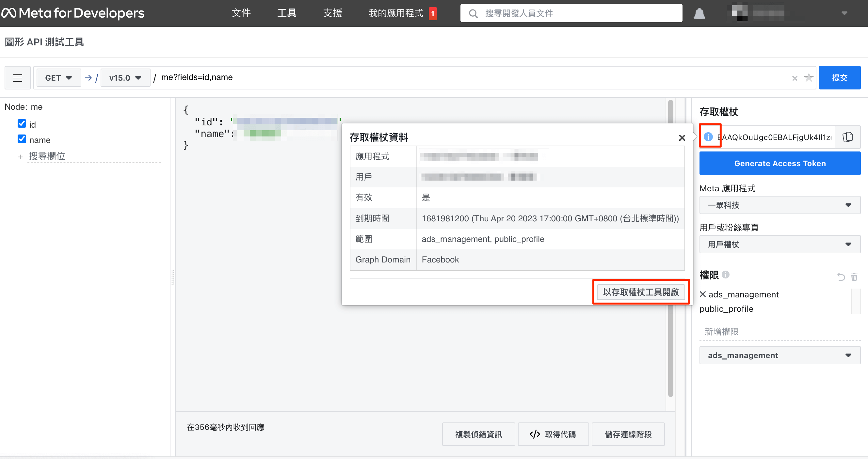Click the panel divider resize handle
The image size is (868, 459).
[x=172, y=277]
